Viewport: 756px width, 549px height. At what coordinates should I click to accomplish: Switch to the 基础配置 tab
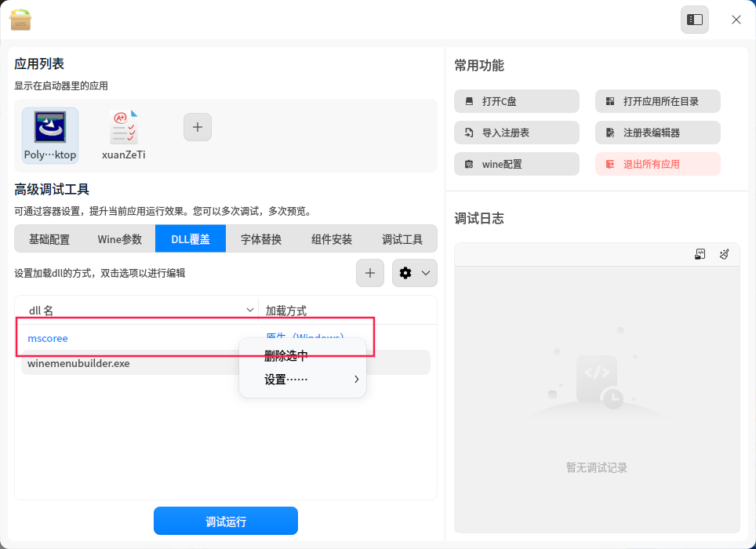[49, 239]
